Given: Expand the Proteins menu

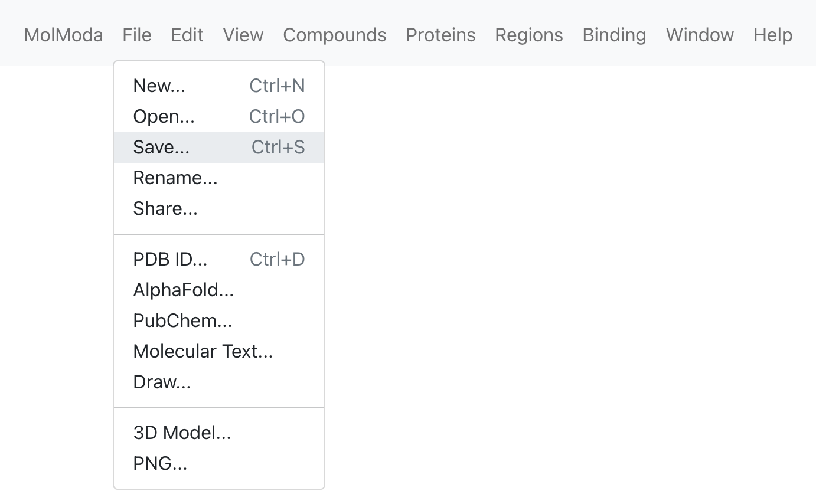Looking at the screenshot, I should 440,35.
